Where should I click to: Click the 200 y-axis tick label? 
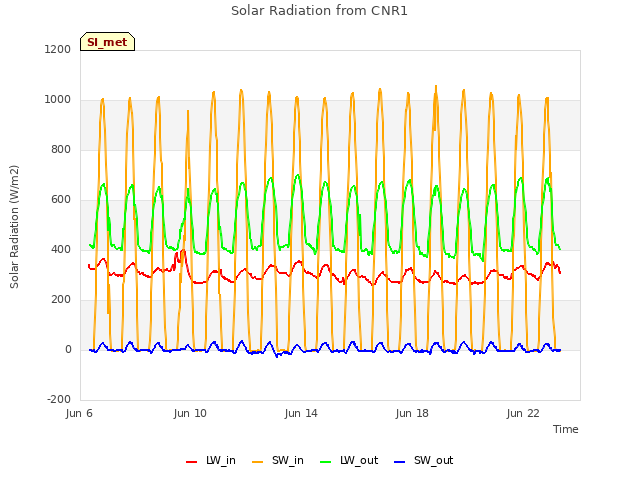61,300
